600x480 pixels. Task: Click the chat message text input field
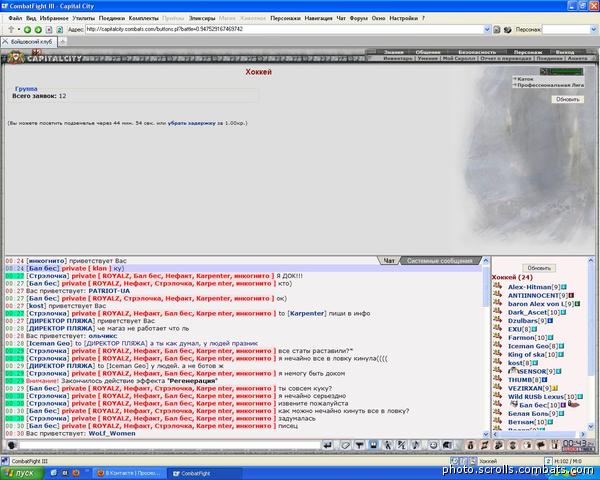(x=170, y=445)
